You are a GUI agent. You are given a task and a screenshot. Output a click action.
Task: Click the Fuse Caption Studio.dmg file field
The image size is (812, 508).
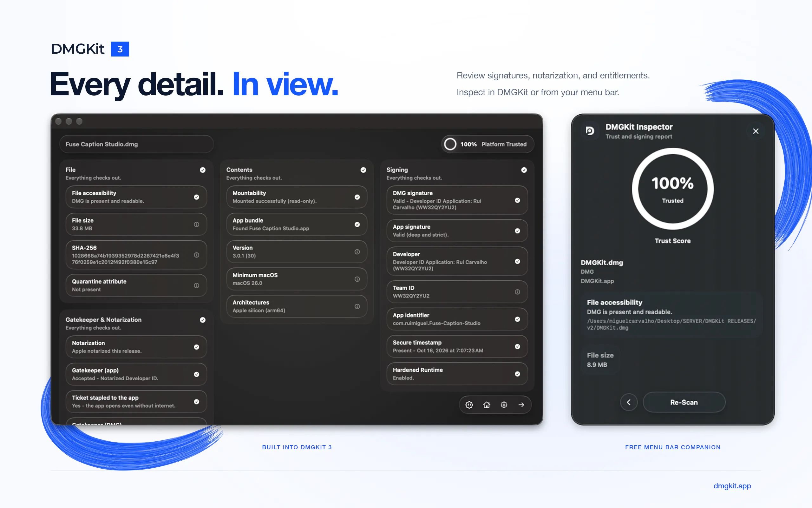tap(137, 144)
